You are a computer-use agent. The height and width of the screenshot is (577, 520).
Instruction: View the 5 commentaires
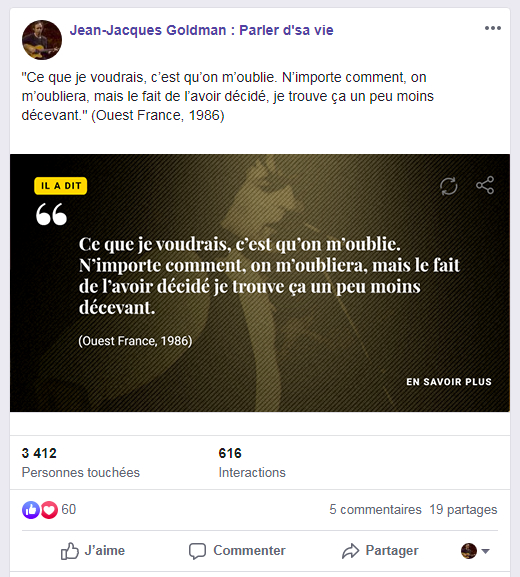[375, 510]
